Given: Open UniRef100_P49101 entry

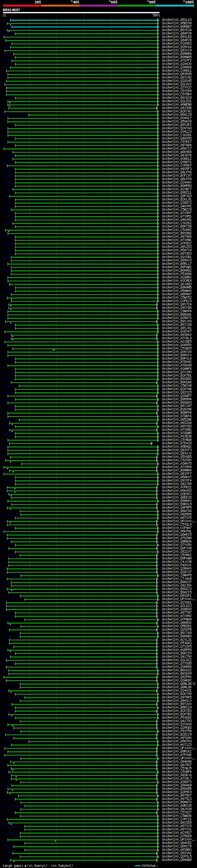Looking at the screenshot, I should (177, 565).
